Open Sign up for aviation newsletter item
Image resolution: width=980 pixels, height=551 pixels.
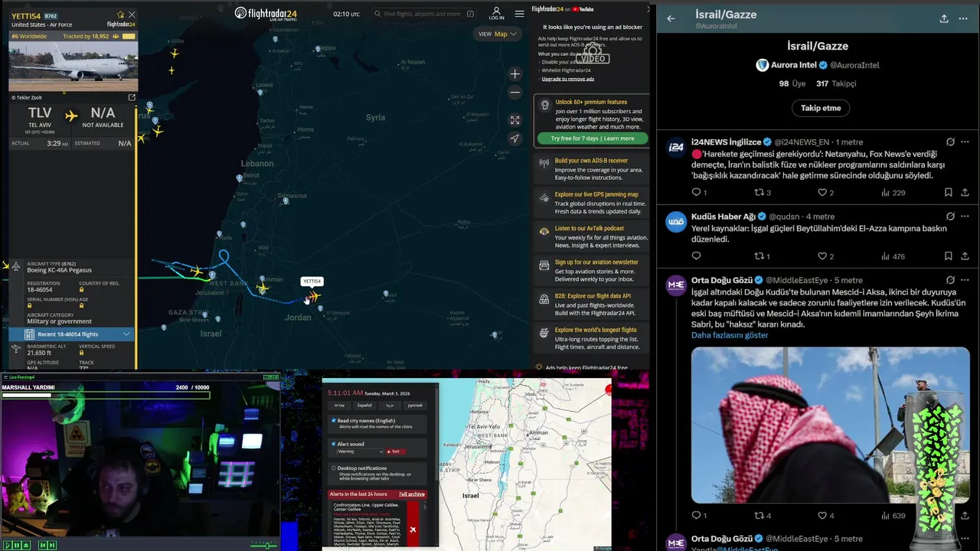point(592,270)
